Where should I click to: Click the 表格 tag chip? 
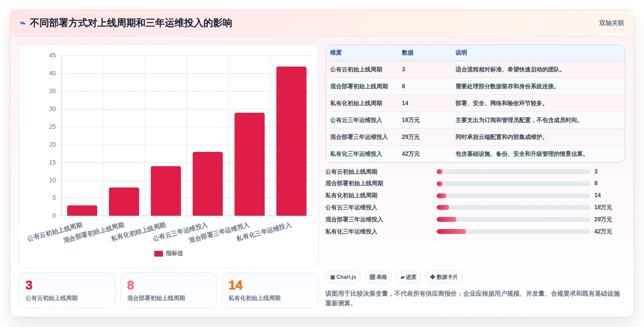[378, 277]
